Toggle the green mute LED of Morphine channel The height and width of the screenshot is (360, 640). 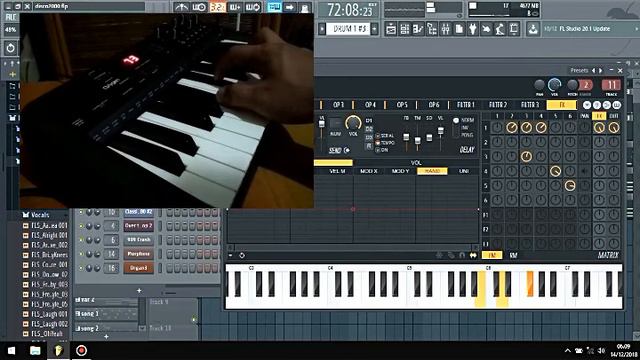pos(81,254)
